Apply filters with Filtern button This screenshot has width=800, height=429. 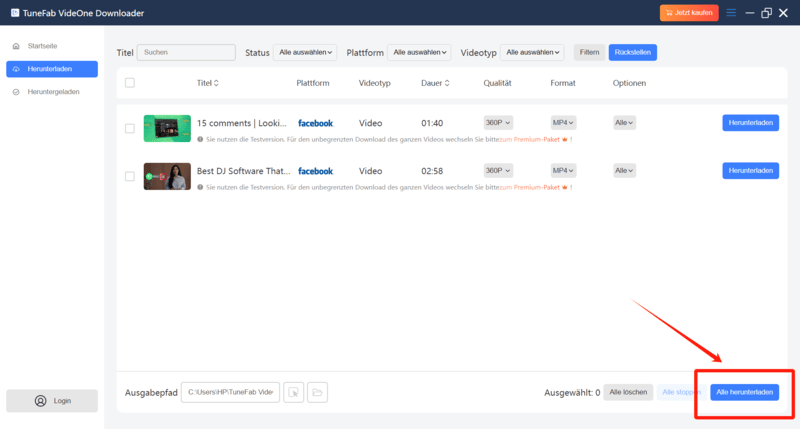589,52
